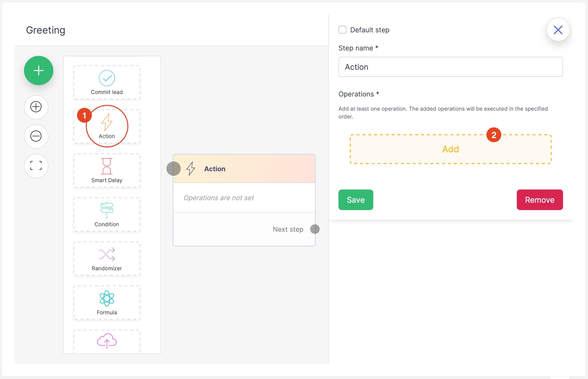Zoom in with the circled plus icon

point(36,107)
